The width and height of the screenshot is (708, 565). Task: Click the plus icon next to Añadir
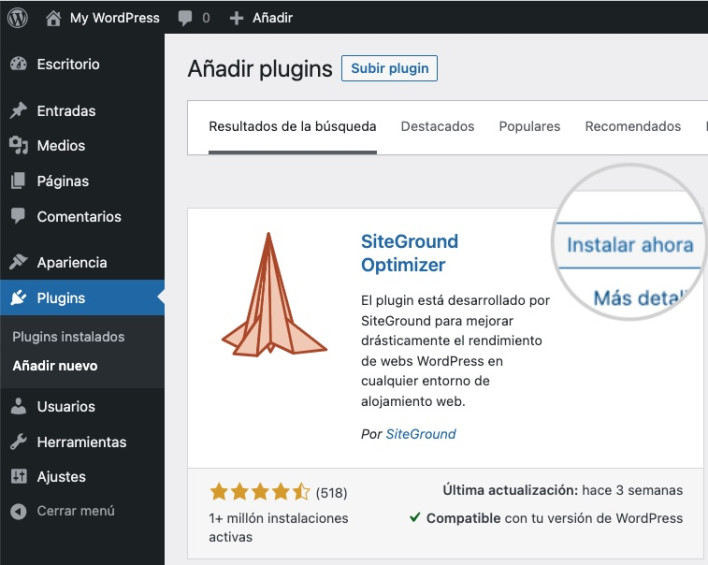click(x=237, y=18)
